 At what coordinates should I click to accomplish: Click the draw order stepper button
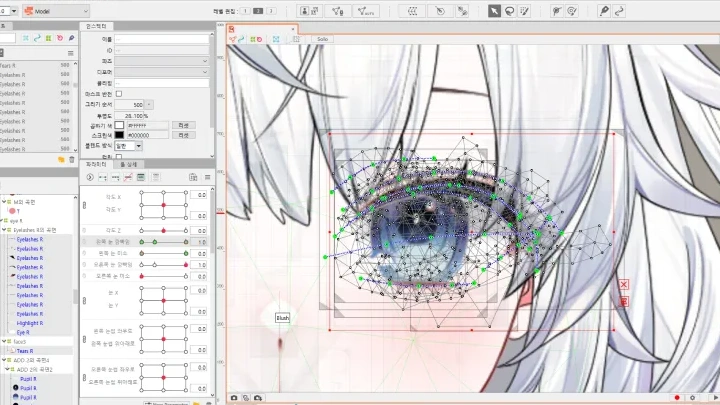coord(149,105)
